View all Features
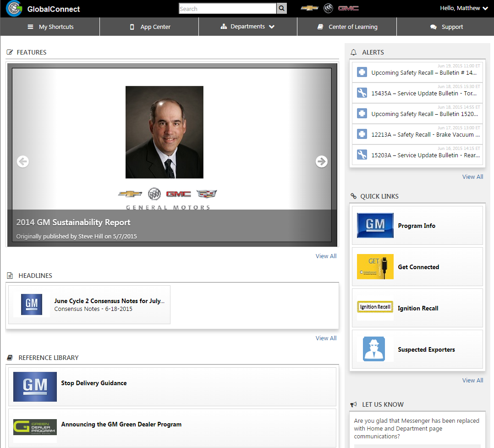 (x=326, y=256)
